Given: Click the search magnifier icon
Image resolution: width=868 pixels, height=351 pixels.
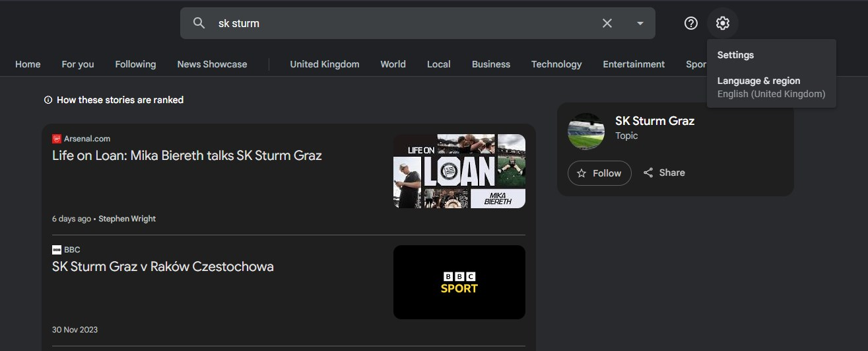Looking at the screenshot, I should coord(199,23).
